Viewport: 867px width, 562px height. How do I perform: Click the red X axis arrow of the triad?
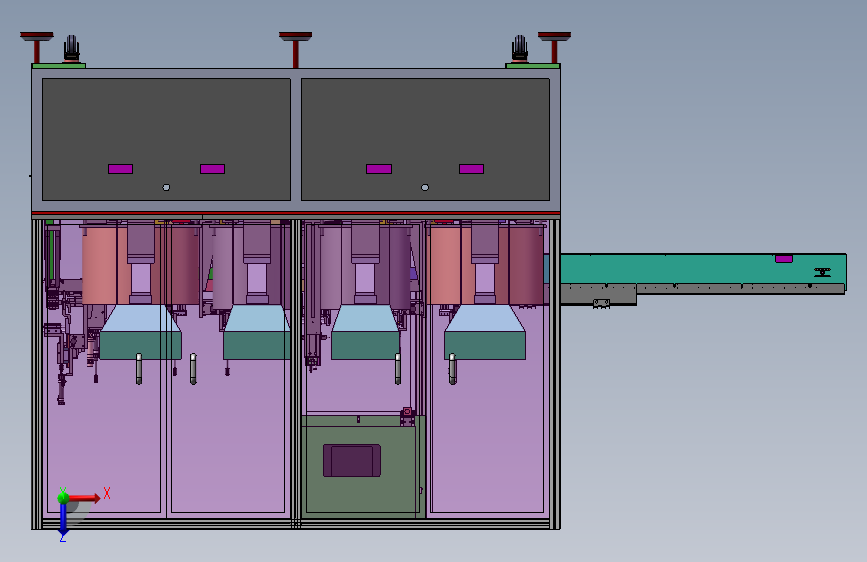coord(84,498)
